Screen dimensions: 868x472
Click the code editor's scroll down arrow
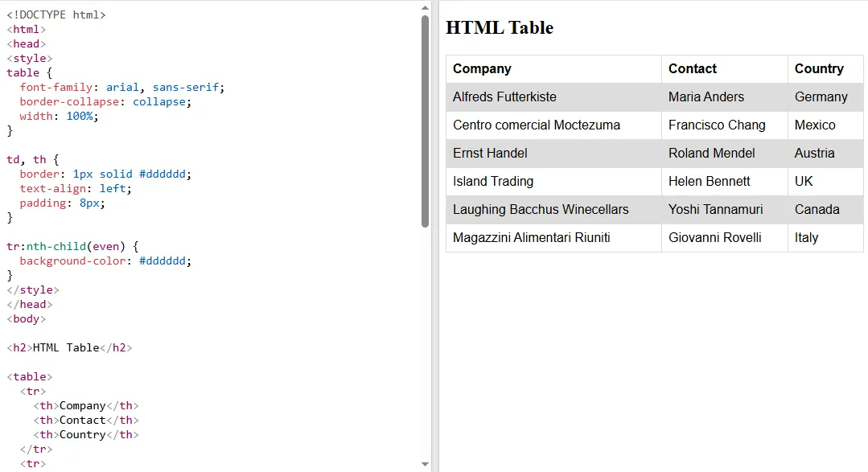pos(425,464)
